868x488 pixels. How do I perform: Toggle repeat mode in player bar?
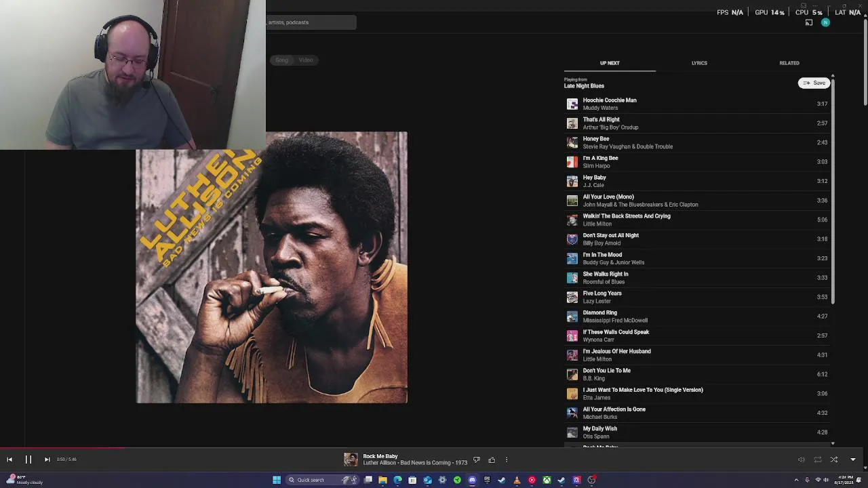coord(818,460)
